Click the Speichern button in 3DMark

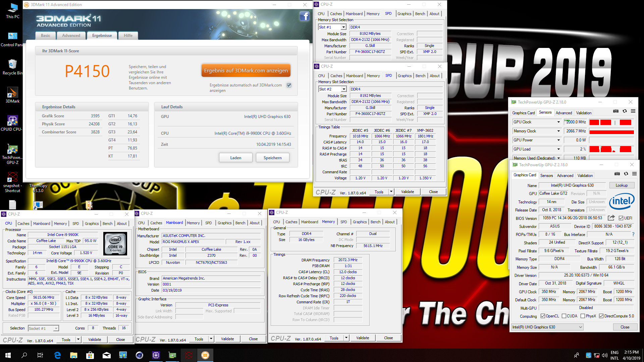click(x=273, y=158)
